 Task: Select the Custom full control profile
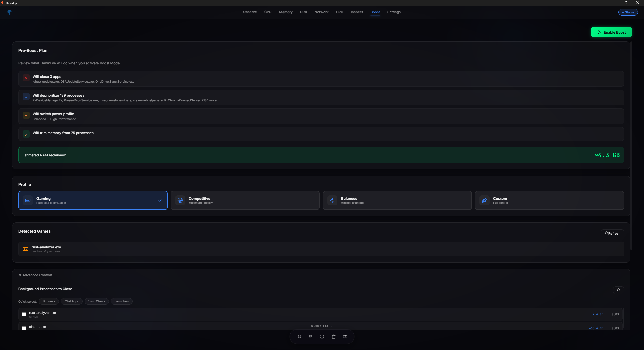(549, 200)
